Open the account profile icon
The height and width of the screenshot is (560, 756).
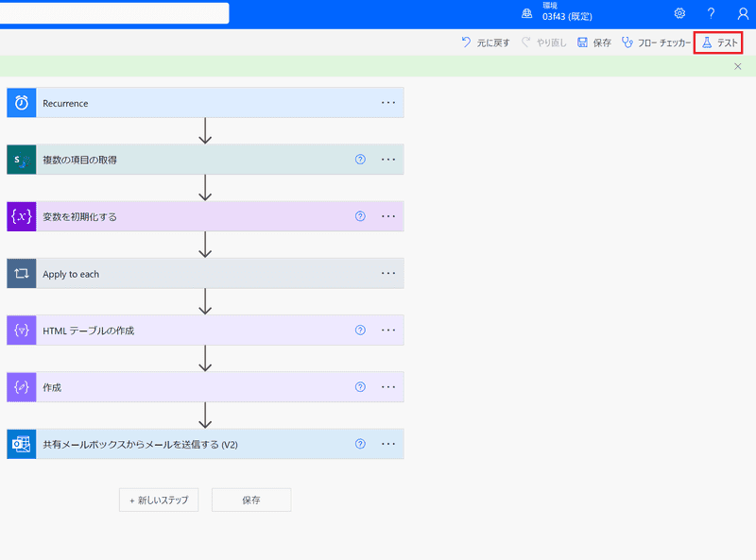[x=743, y=13]
